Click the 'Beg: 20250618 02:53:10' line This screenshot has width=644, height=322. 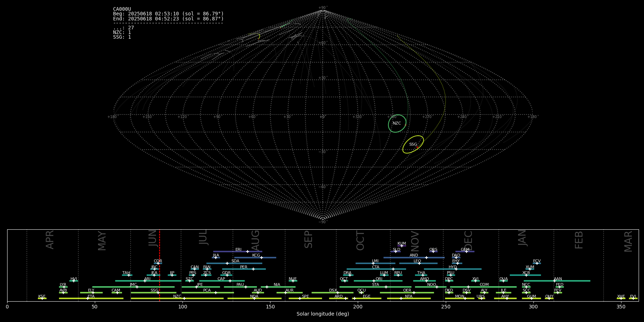click(168, 14)
